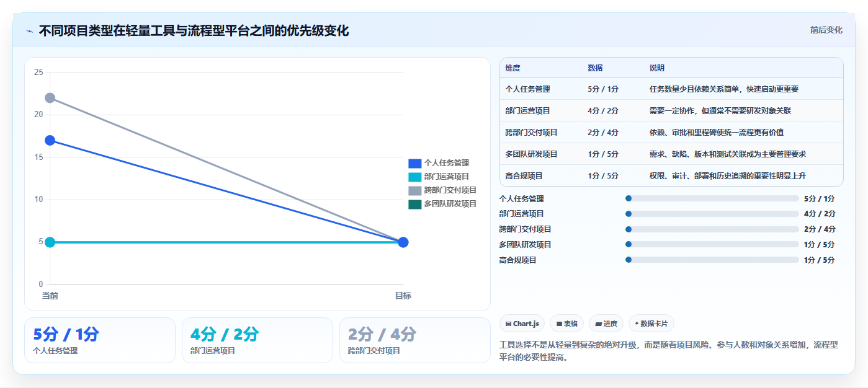This screenshot has width=868, height=388.
Task: Click 高合规项目 in the table's 维度 column
Action: tap(524, 176)
